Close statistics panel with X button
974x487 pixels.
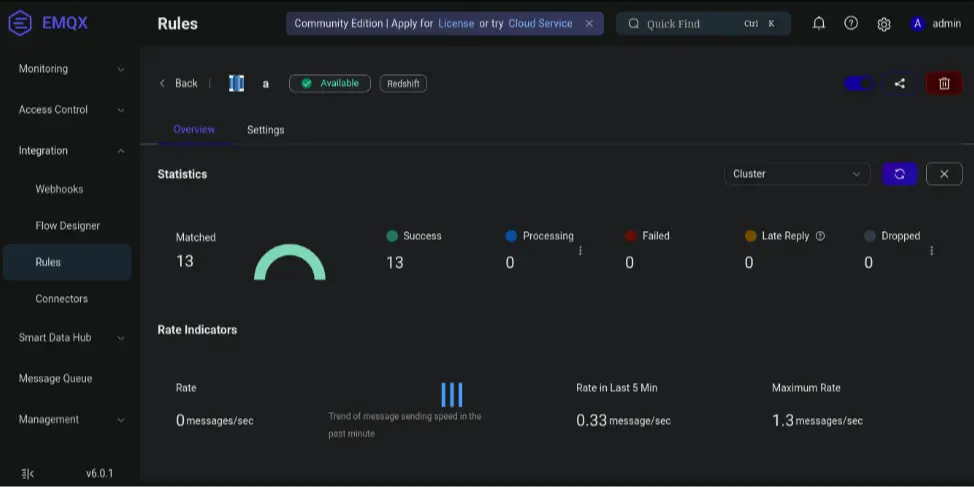pyautogui.click(x=944, y=174)
